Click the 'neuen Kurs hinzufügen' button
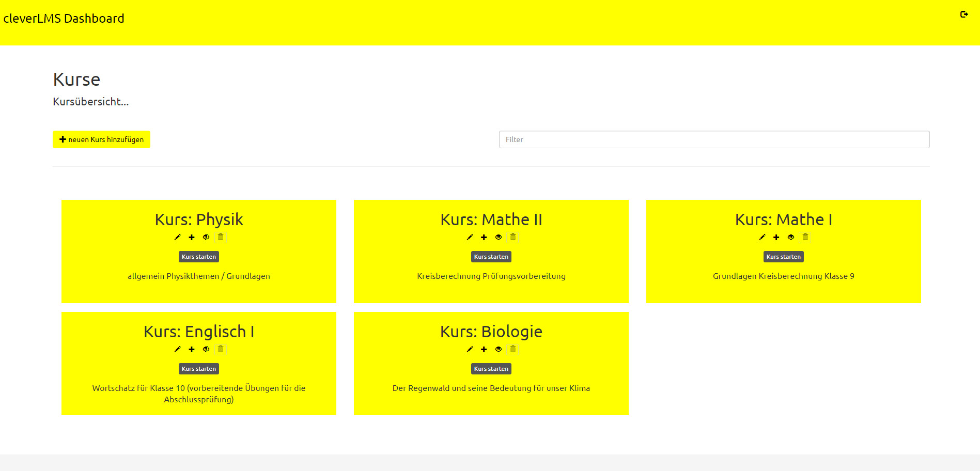This screenshot has width=980, height=471. (101, 139)
